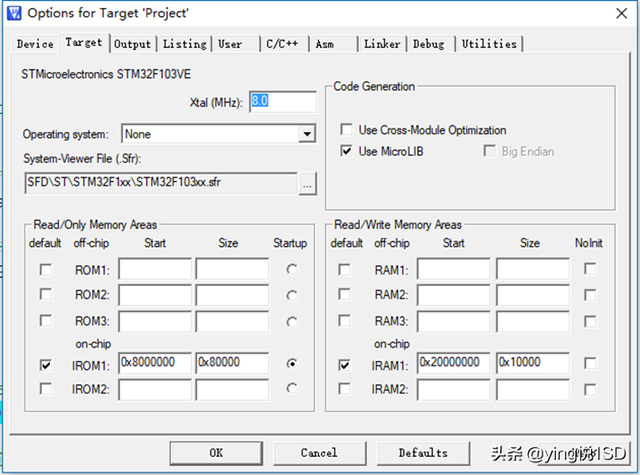The width and height of the screenshot is (640, 475).
Task: Click the IROM2 Start field
Action: (155, 390)
